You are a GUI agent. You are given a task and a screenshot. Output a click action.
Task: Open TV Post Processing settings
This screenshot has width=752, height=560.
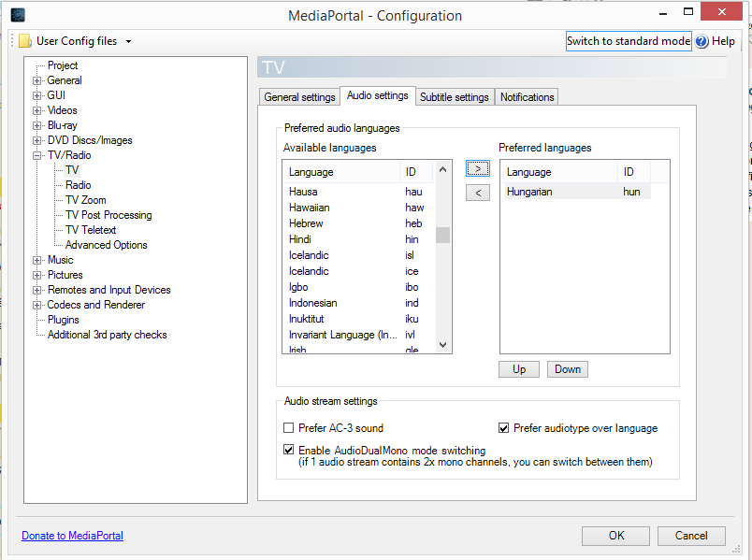pyautogui.click(x=108, y=215)
